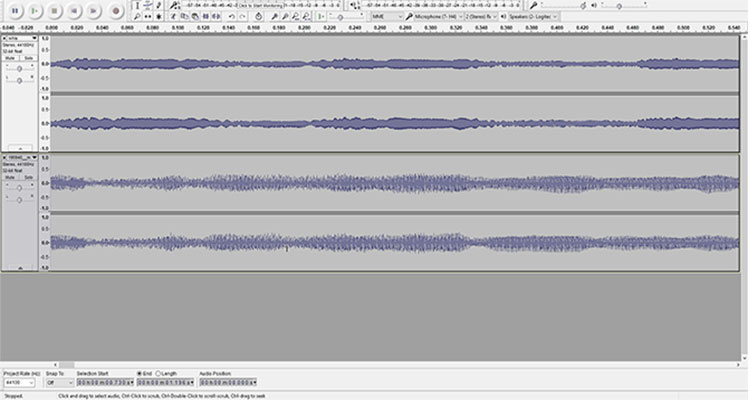Click the Play-at-speed green icon
Screen dimensions: 750x400
(x=321, y=16)
